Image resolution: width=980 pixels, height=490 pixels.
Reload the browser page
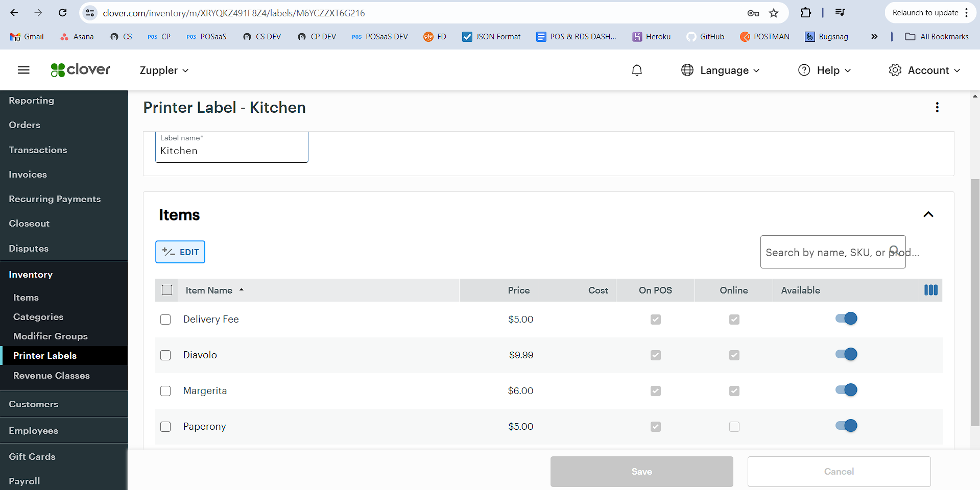[63, 13]
